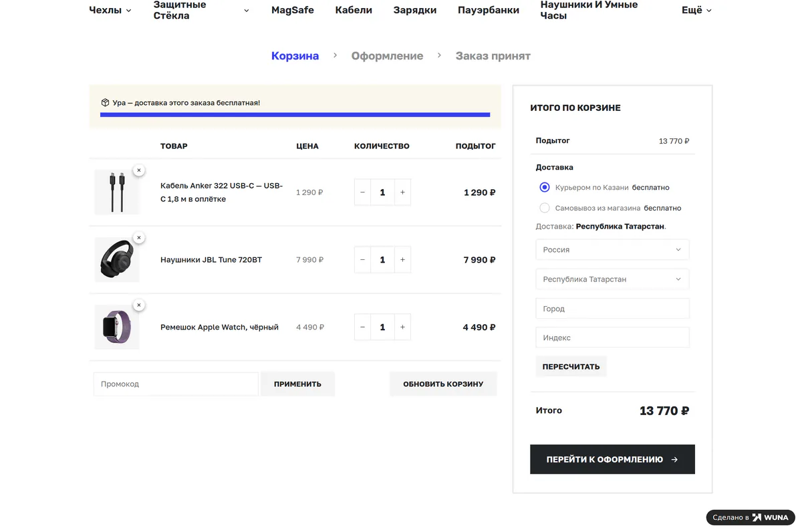802x532 pixels.
Task: Open the Пауэрбанки category
Action: pos(489,10)
